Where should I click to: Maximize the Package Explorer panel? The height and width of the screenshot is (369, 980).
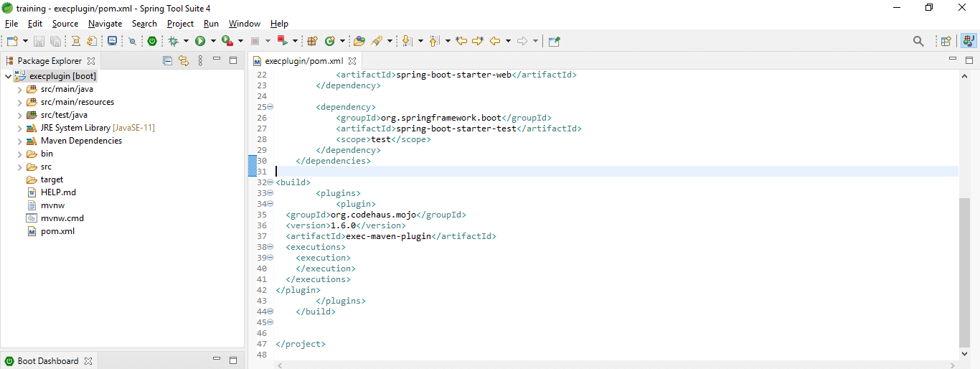click(233, 60)
